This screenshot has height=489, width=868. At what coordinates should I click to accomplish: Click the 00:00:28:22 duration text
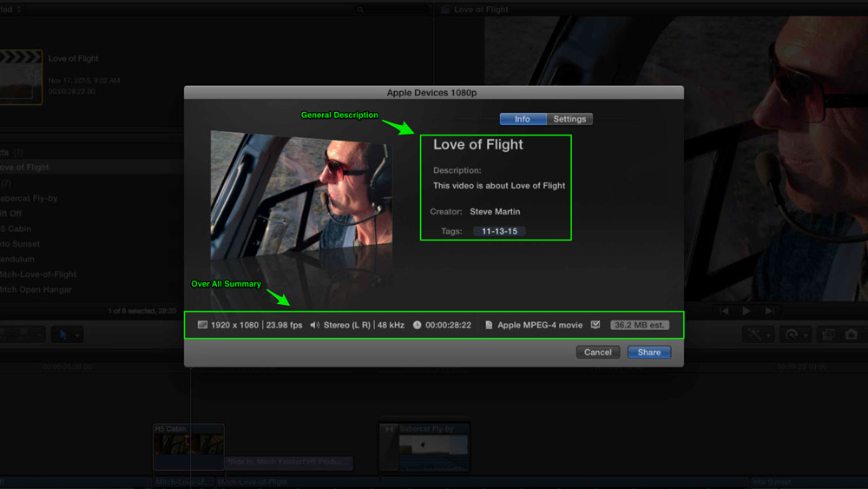pyautogui.click(x=449, y=325)
